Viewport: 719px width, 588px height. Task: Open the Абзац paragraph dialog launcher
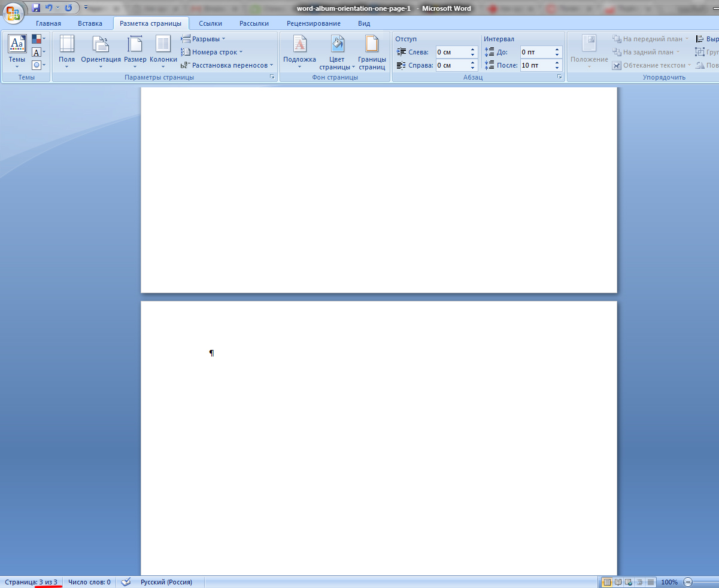pyautogui.click(x=560, y=77)
